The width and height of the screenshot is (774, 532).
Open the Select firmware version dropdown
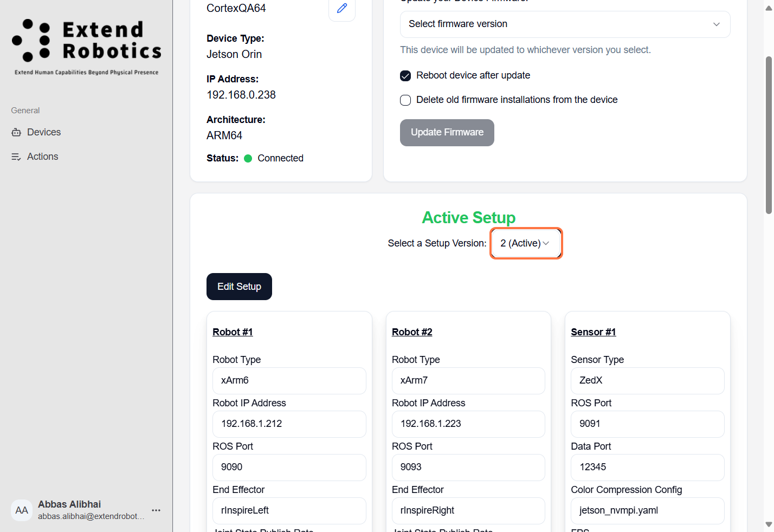point(565,24)
